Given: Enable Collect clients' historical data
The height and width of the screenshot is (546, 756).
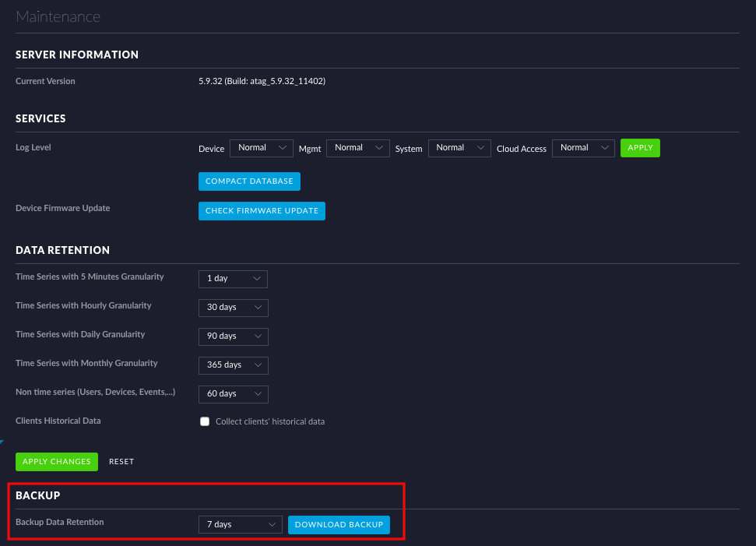Looking at the screenshot, I should point(204,421).
